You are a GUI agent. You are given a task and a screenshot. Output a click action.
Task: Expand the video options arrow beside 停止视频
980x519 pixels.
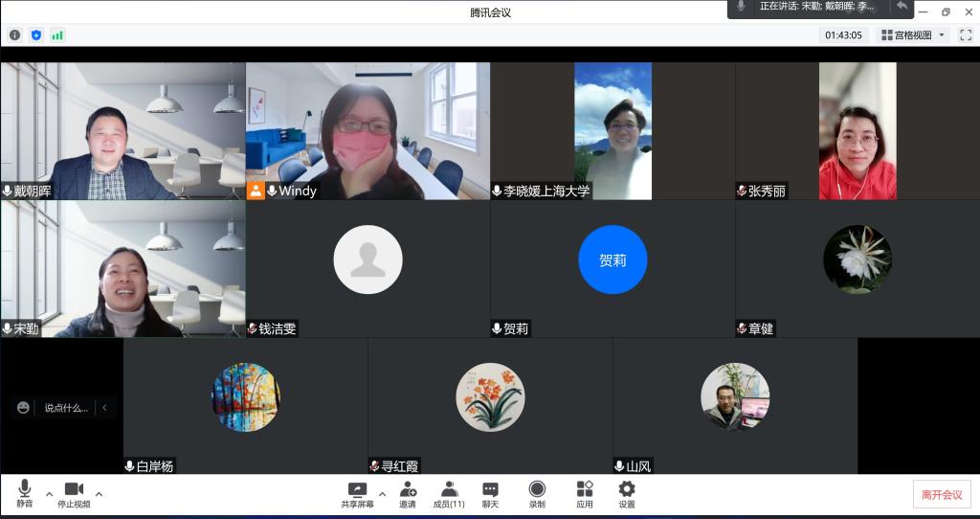point(99,494)
